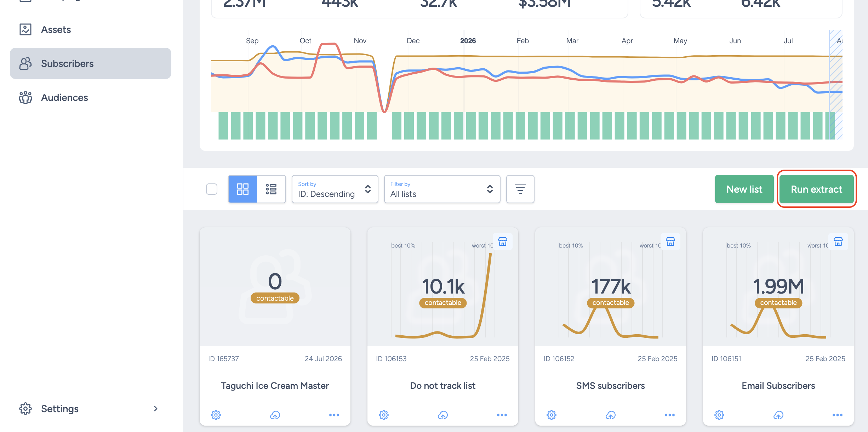The image size is (868, 432).
Task: Click the May label on the chart timeline
Action: point(680,41)
